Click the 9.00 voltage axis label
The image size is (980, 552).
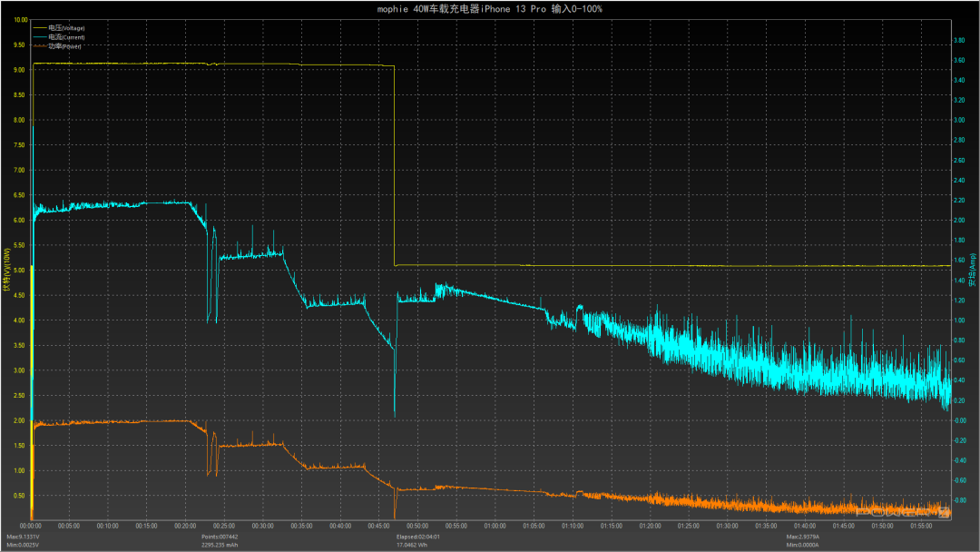pyautogui.click(x=19, y=70)
